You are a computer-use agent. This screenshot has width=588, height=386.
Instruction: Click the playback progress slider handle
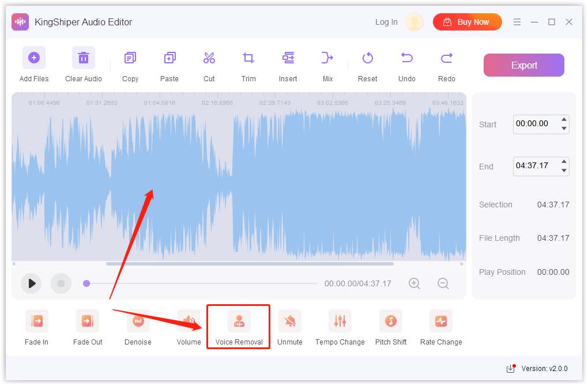click(86, 283)
